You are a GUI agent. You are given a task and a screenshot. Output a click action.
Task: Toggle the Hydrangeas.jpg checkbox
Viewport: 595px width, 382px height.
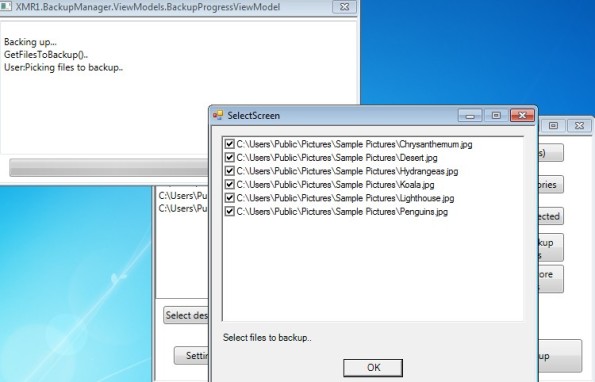(229, 171)
